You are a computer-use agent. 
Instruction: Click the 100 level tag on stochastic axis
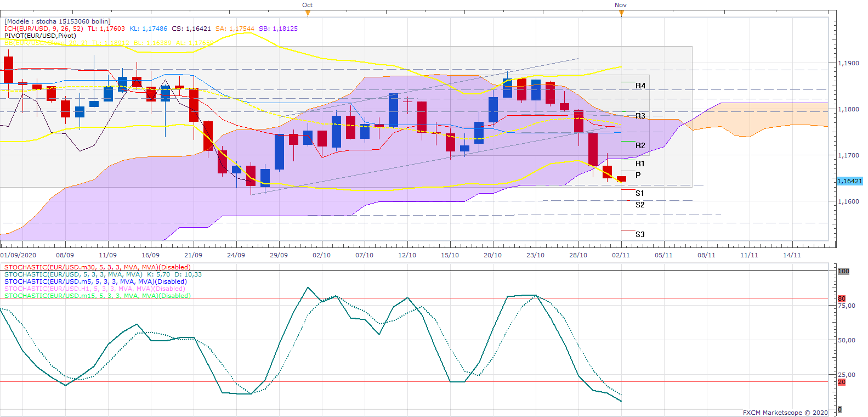(843, 271)
